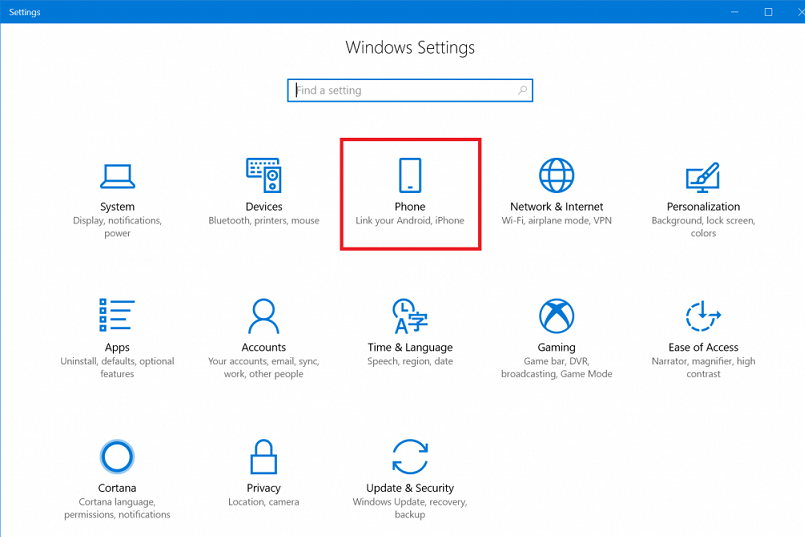Screen dimensions: 805x537
Task: Select the Ease of Access label
Action: click(703, 347)
